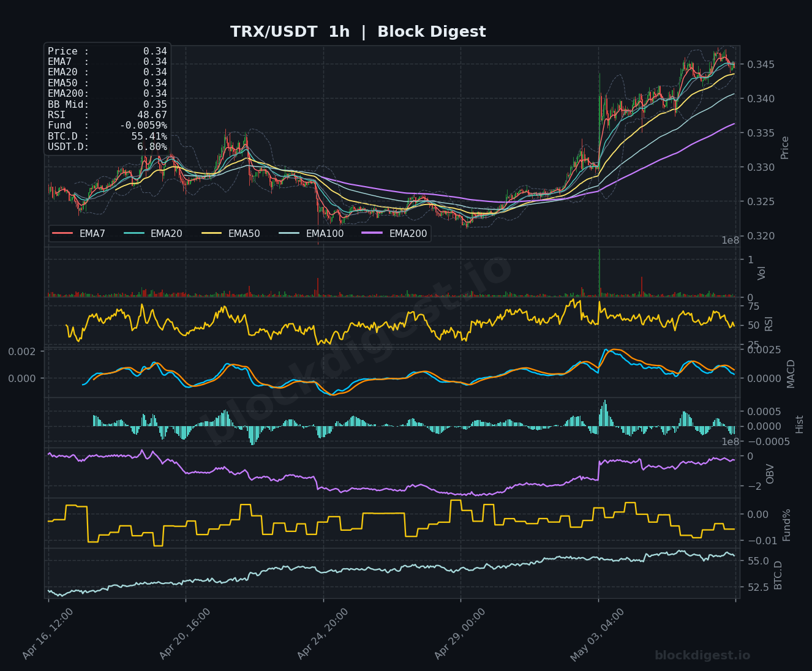Click the Hist axis title
The height and width of the screenshot is (671, 812).
(799, 424)
